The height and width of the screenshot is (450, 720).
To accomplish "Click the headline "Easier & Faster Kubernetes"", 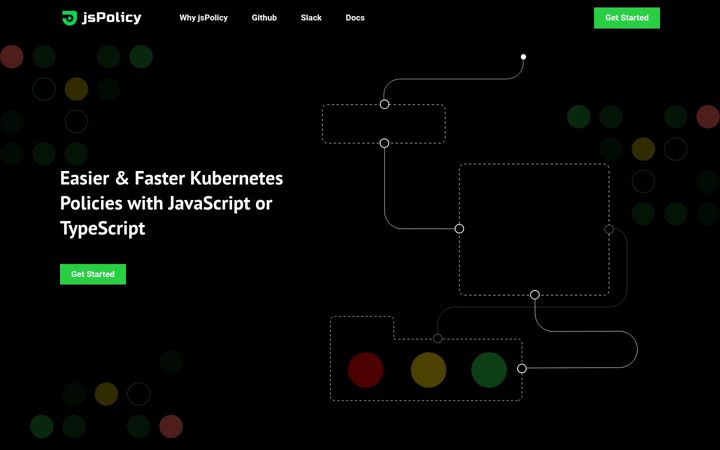I will [x=171, y=178].
